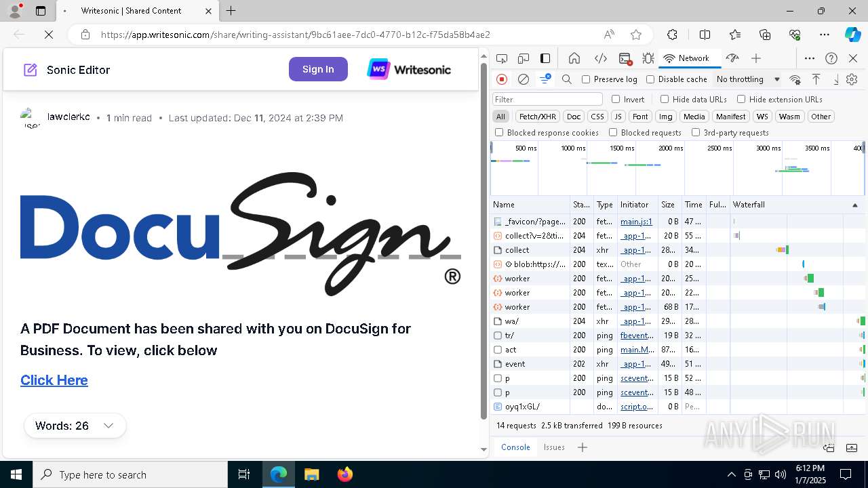Expand the Words: 26 dropdown
Screen dimensions: 868x488
[75, 426]
